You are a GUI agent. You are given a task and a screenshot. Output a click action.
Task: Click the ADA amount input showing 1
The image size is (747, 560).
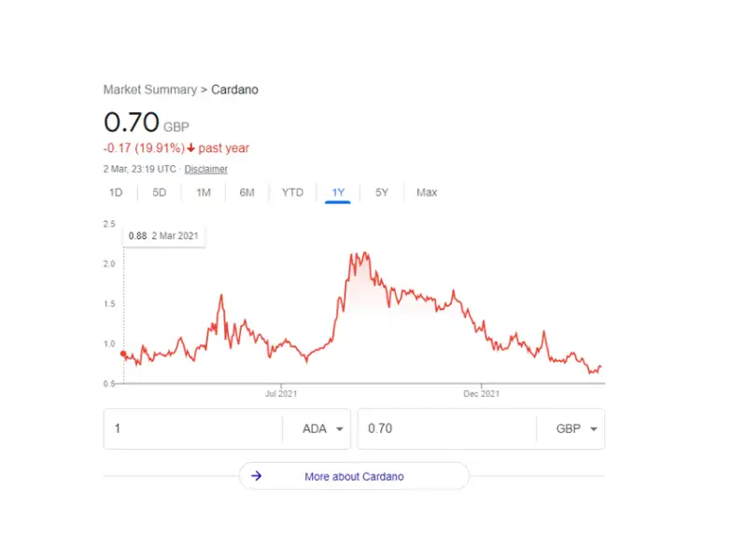pyautogui.click(x=187, y=428)
